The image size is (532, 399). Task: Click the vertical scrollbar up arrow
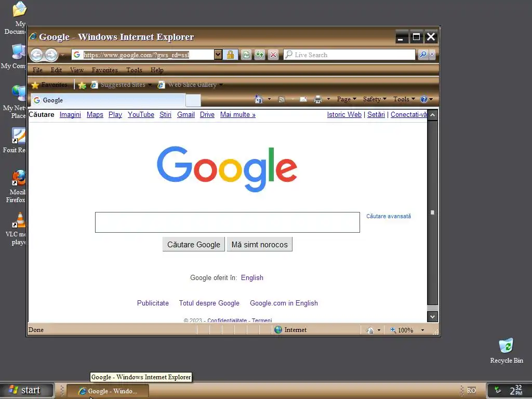[x=432, y=115]
